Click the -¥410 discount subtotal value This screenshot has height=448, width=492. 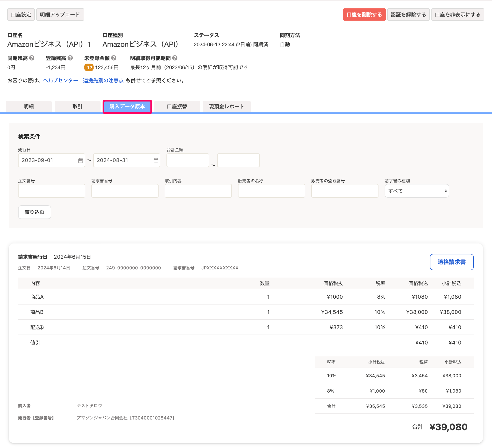(x=454, y=343)
